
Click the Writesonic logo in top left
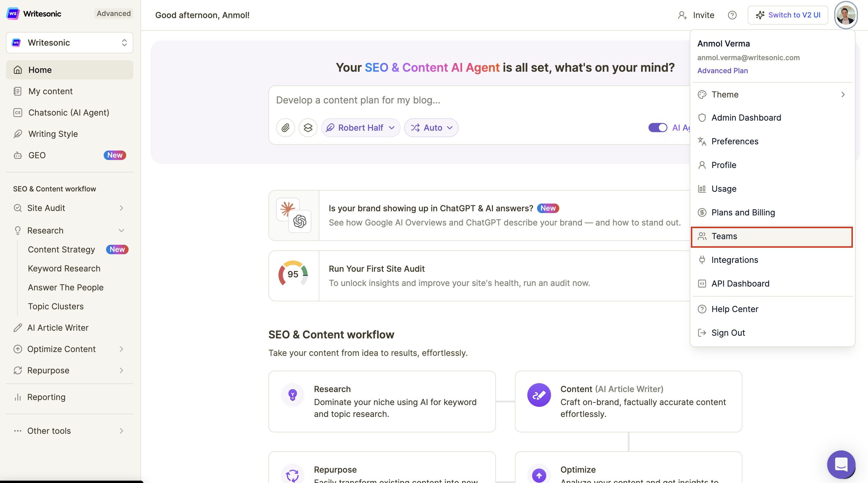13,13
